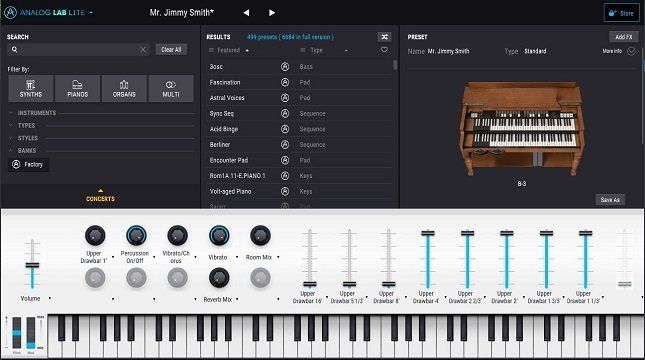The width and height of the screenshot is (645, 360).
Task: Select the Berliner preset
Action: point(299,145)
